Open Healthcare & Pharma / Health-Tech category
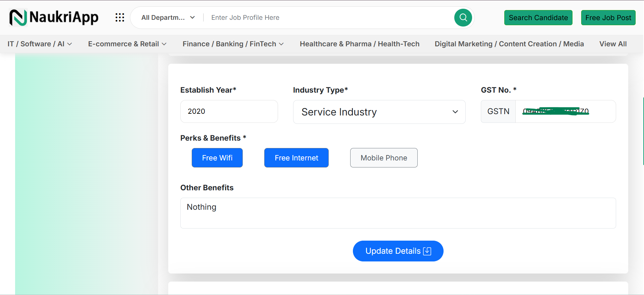 click(x=359, y=44)
